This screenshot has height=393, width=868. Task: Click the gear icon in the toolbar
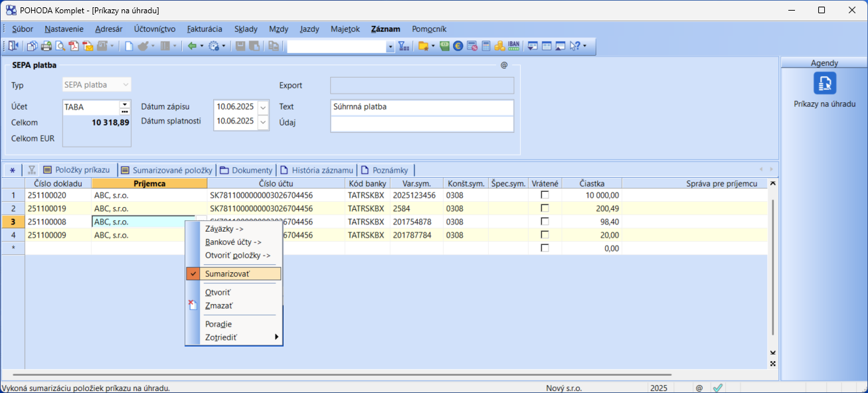pyautogui.click(x=213, y=46)
